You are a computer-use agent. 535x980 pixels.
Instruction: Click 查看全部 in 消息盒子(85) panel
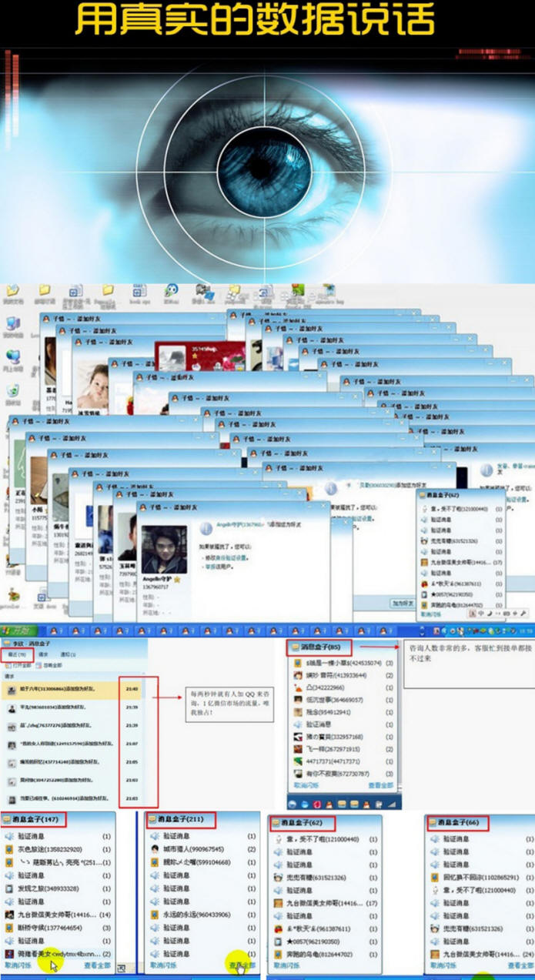coord(380,785)
